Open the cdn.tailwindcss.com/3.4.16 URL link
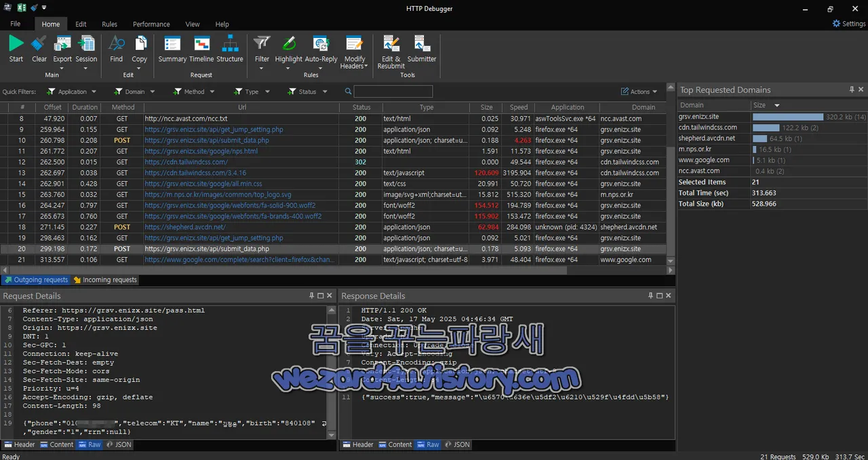Image resolution: width=868 pixels, height=460 pixels. 195,173
